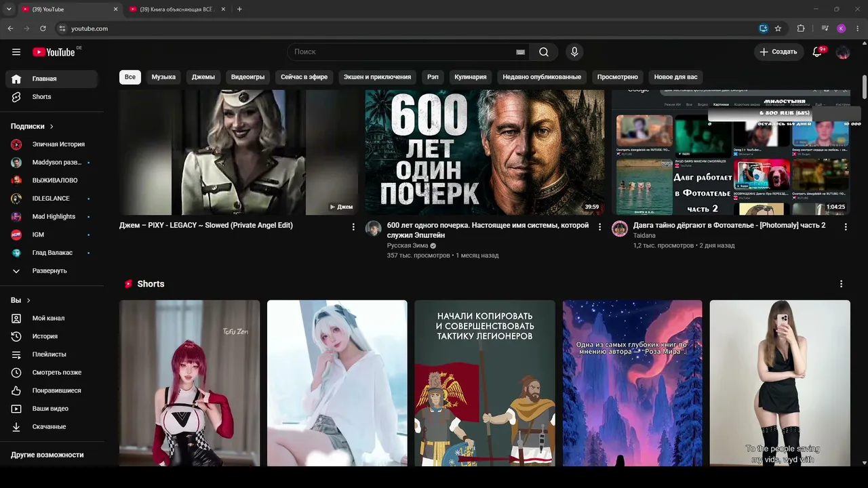Open the YouTube hamburger guide menu

click(16, 52)
